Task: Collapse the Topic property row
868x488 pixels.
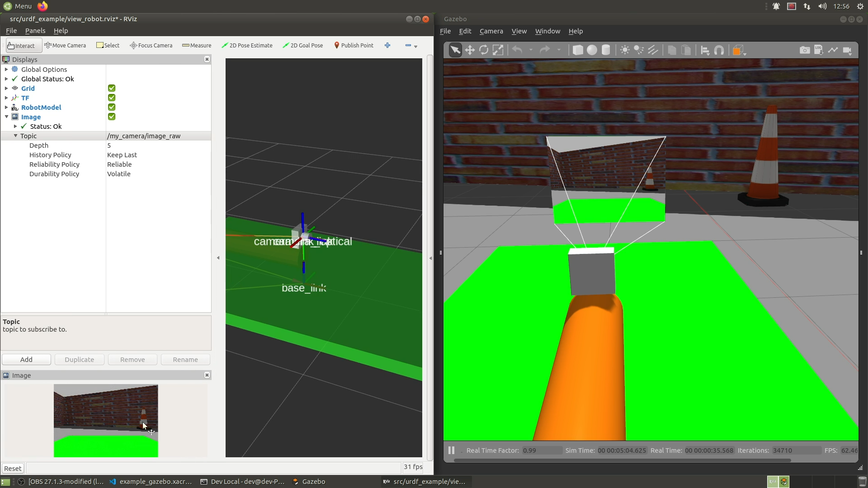Action: click(x=15, y=136)
